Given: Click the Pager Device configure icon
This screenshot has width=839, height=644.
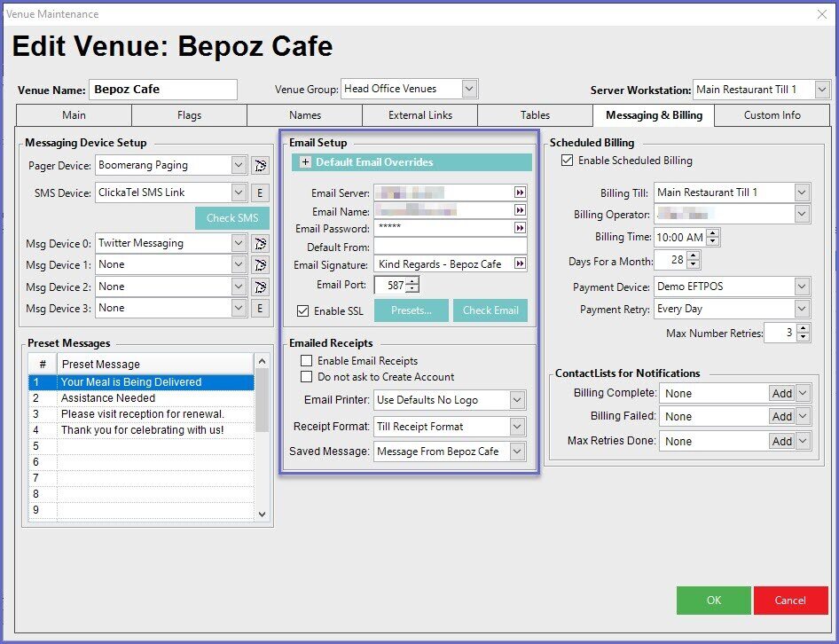Looking at the screenshot, I should point(260,165).
